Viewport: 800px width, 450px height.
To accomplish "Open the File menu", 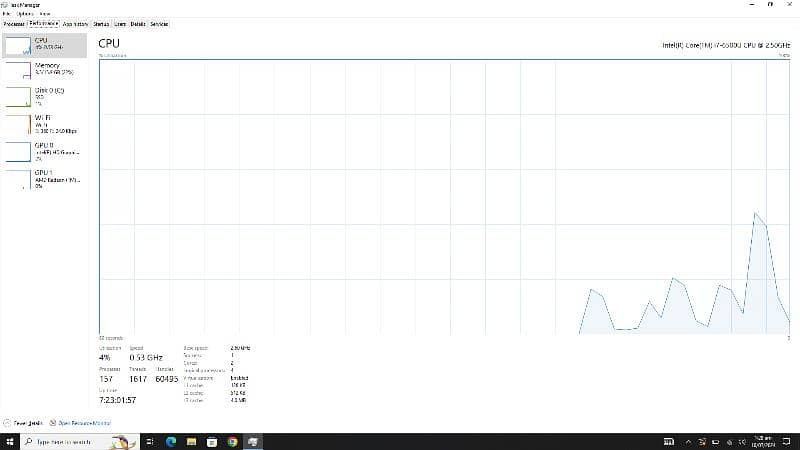I will 6,13.
